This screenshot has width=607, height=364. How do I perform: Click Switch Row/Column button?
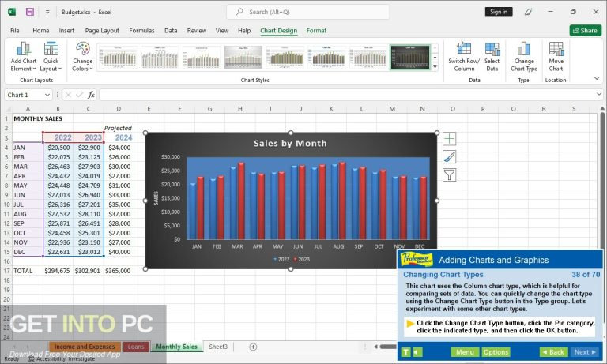(464, 57)
